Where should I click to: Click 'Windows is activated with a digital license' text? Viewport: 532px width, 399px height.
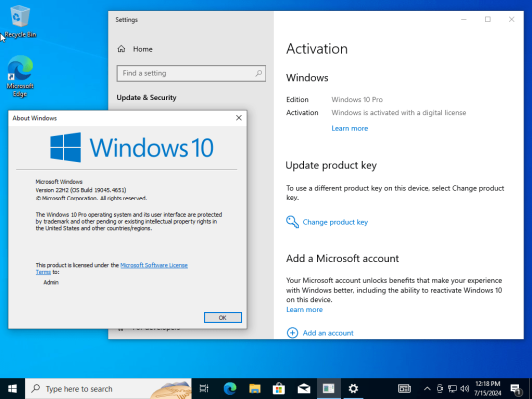[399, 112]
